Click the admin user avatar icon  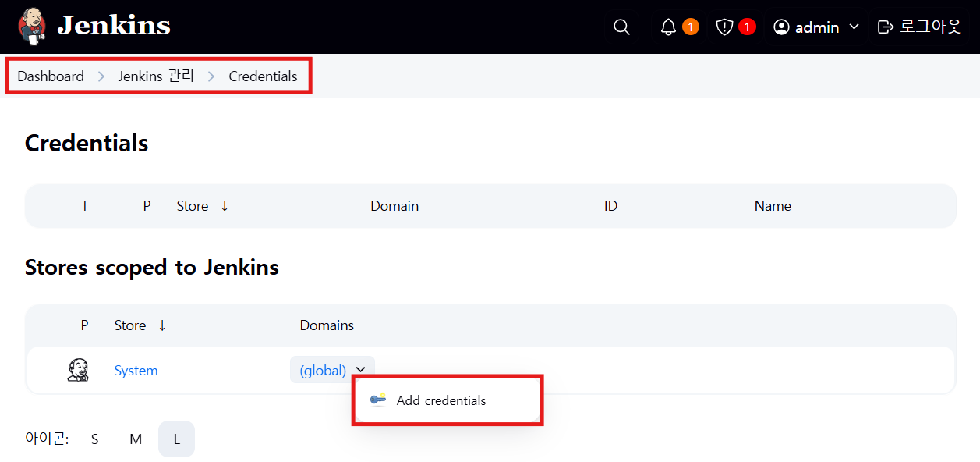pos(781,27)
